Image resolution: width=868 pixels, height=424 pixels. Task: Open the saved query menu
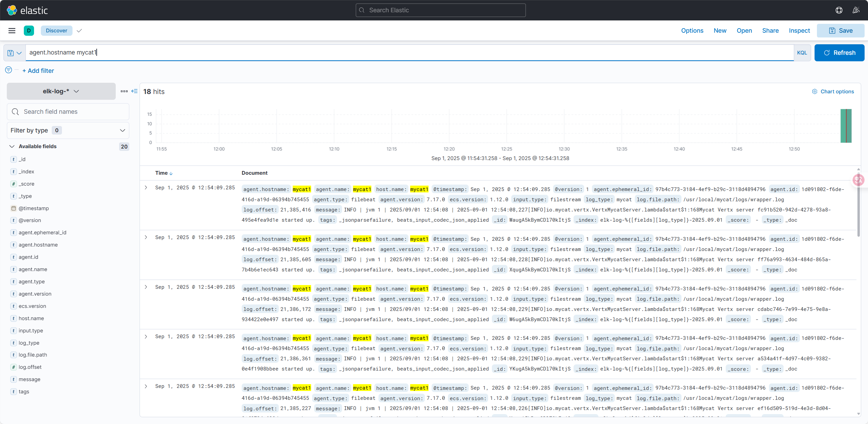coord(15,53)
